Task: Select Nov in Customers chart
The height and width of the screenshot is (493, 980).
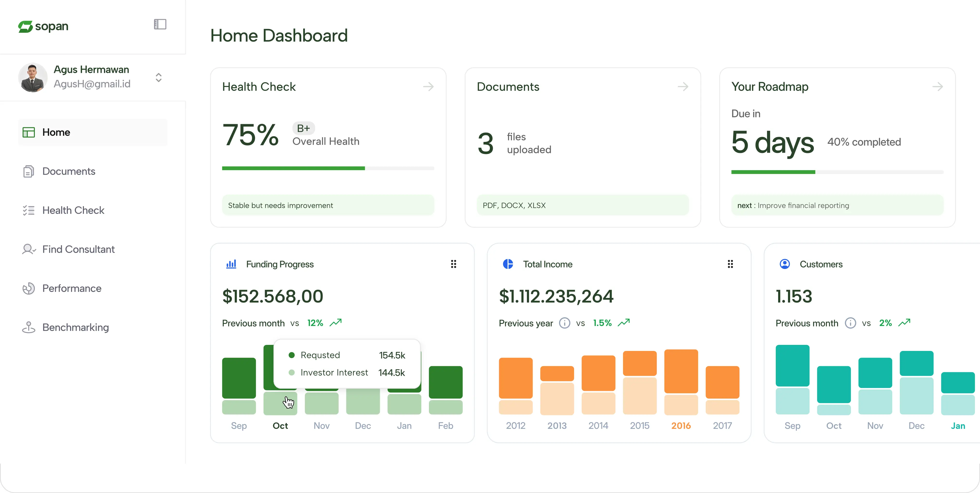Action: point(875,386)
